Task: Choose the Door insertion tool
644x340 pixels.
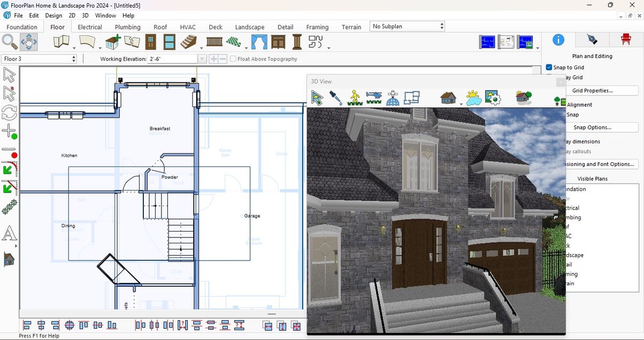Action: [x=150, y=41]
